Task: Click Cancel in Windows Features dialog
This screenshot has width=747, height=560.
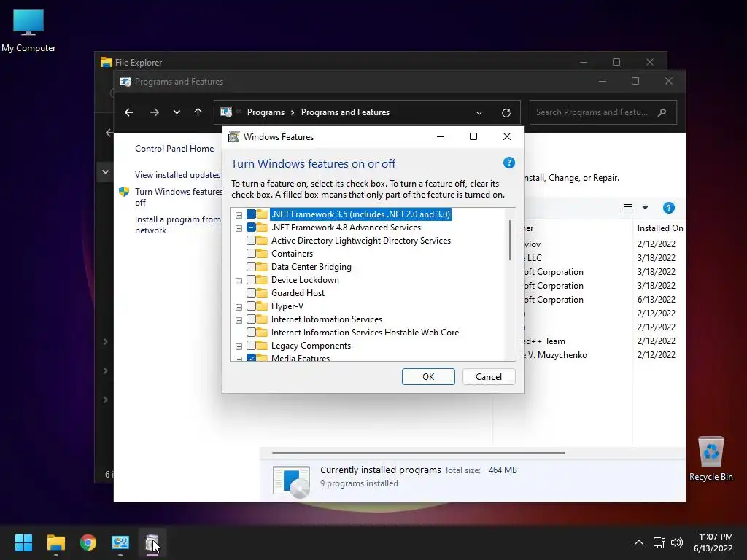Action: (x=489, y=377)
